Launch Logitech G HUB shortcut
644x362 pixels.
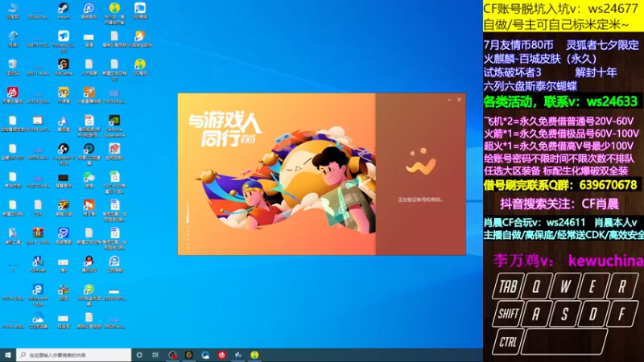(64, 153)
